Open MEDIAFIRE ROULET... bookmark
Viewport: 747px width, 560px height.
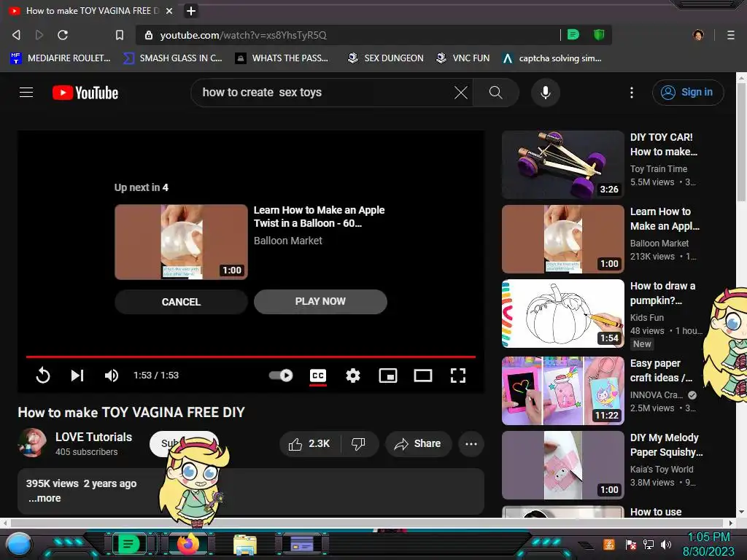pos(60,58)
